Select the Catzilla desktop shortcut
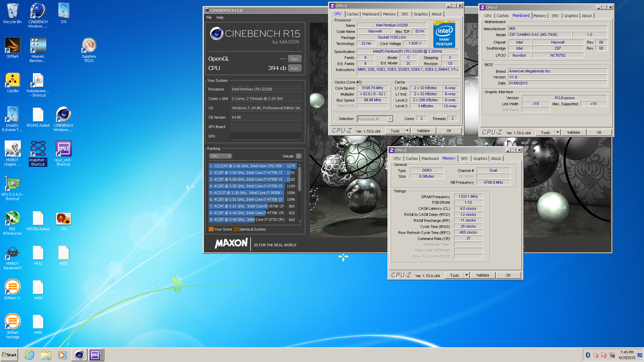This screenshot has height=362, width=644. [x=12, y=82]
